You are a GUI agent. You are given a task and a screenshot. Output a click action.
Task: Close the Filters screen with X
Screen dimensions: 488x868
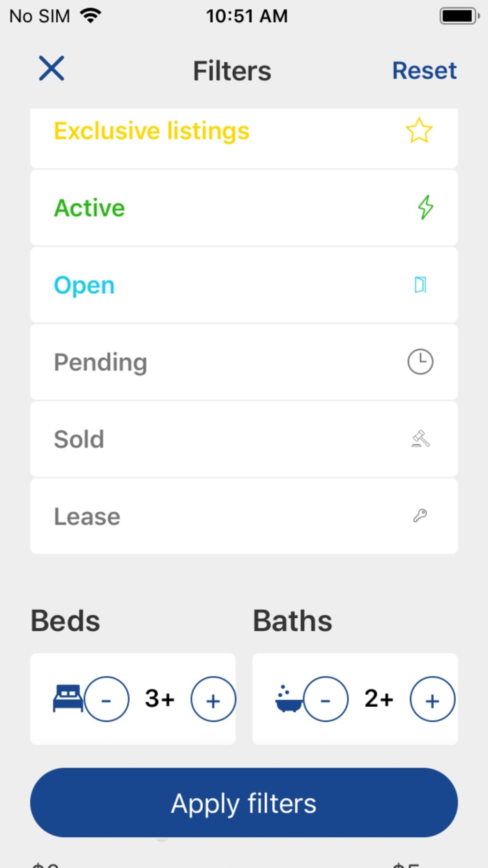52,69
